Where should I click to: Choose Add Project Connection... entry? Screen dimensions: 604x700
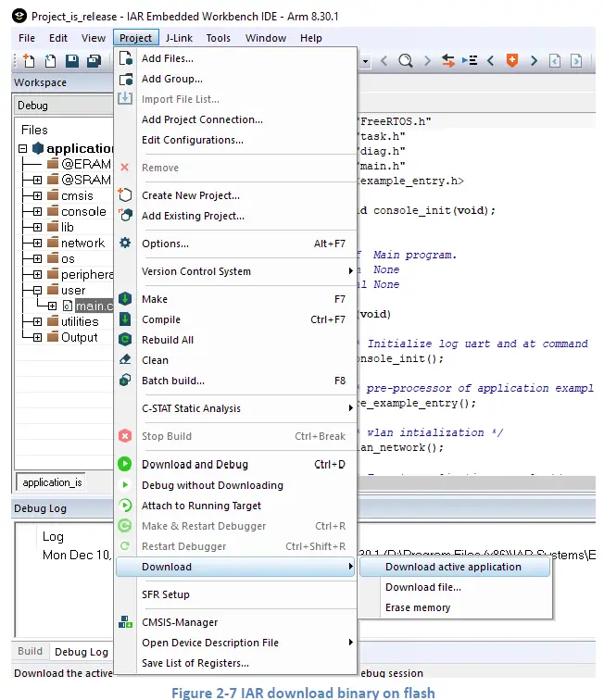click(235, 119)
